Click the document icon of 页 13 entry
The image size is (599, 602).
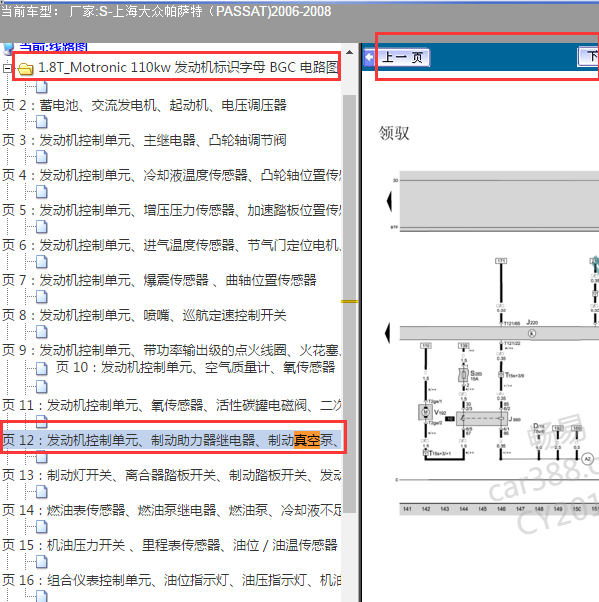tap(41, 456)
